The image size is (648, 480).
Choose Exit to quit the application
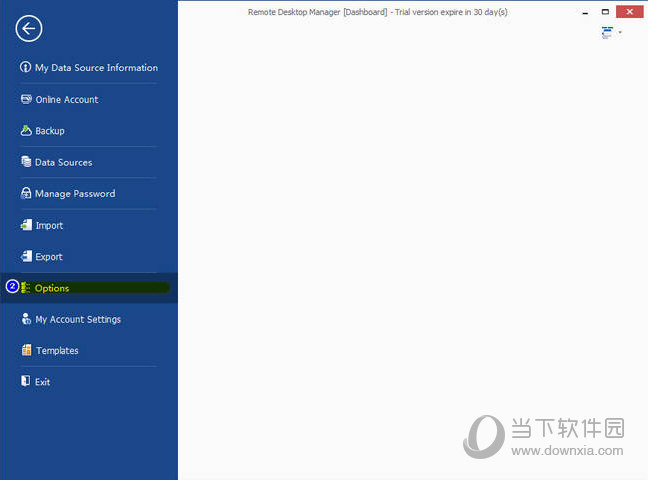coord(42,382)
